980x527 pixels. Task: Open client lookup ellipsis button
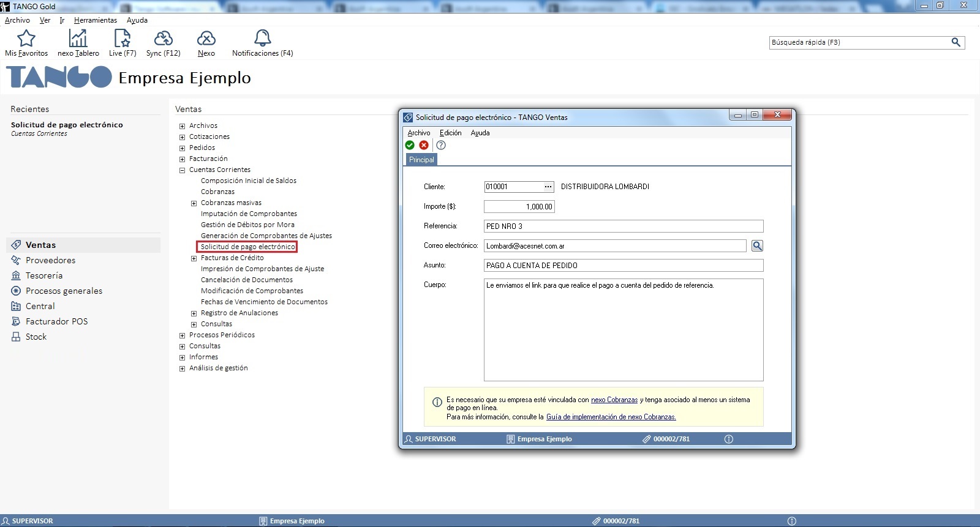548,187
